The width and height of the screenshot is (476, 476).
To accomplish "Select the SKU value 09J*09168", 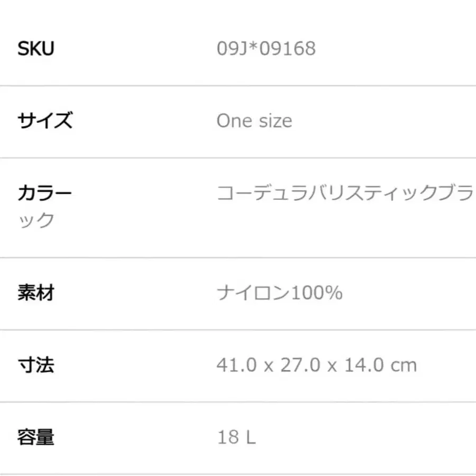I will (266, 49).
